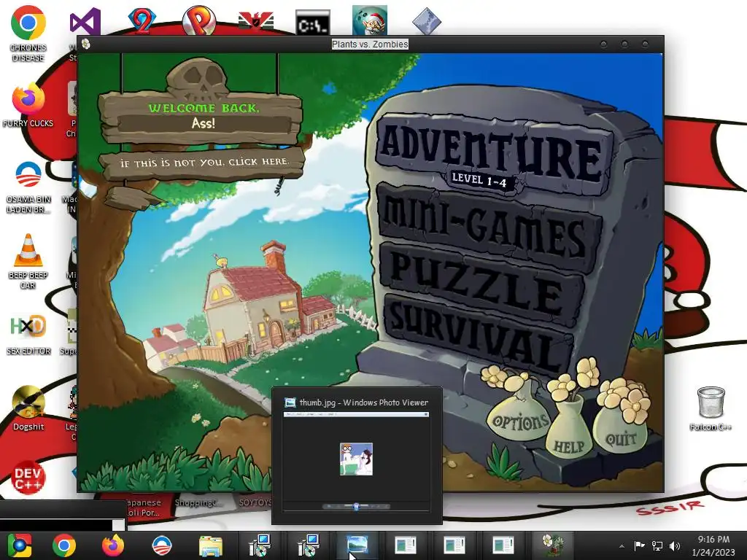
Task: Open the Obama logo desktop shortcut
Action: click(x=28, y=187)
